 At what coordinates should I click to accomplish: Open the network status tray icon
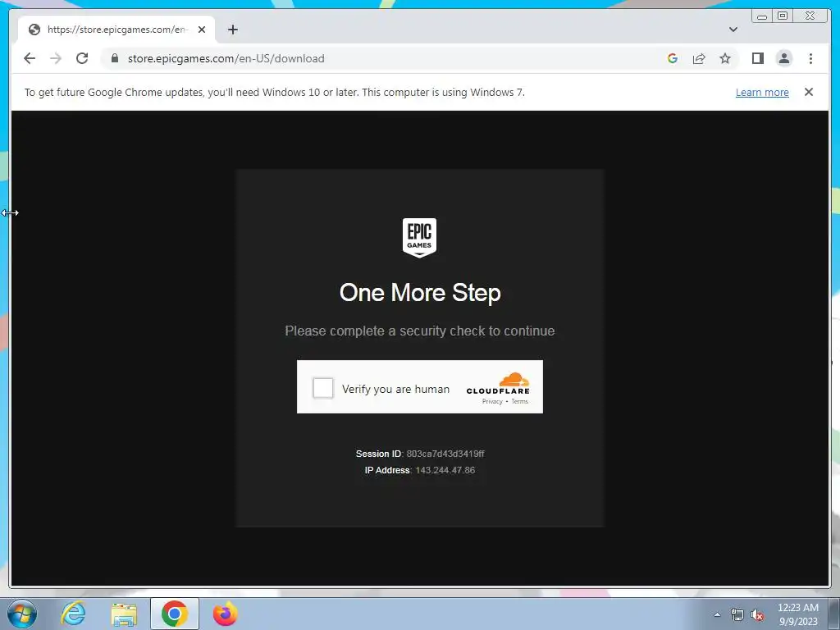(x=737, y=614)
